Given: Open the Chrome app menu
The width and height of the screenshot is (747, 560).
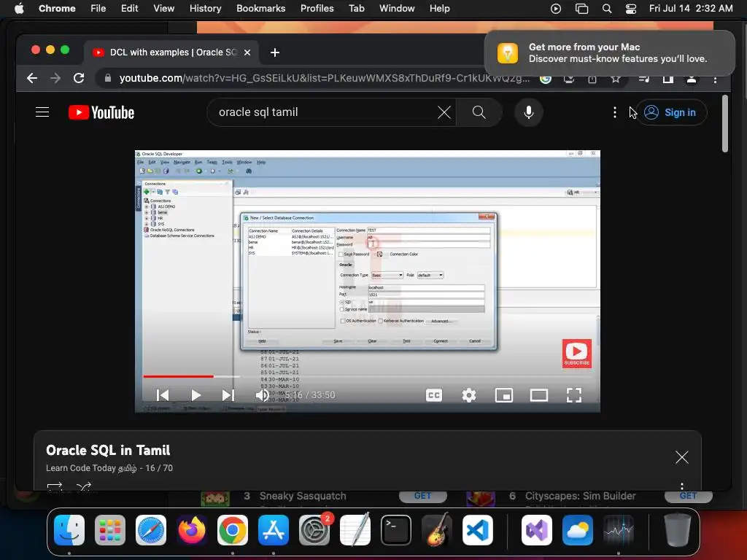Looking at the screenshot, I should pyautogui.click(x=57, y=9).
